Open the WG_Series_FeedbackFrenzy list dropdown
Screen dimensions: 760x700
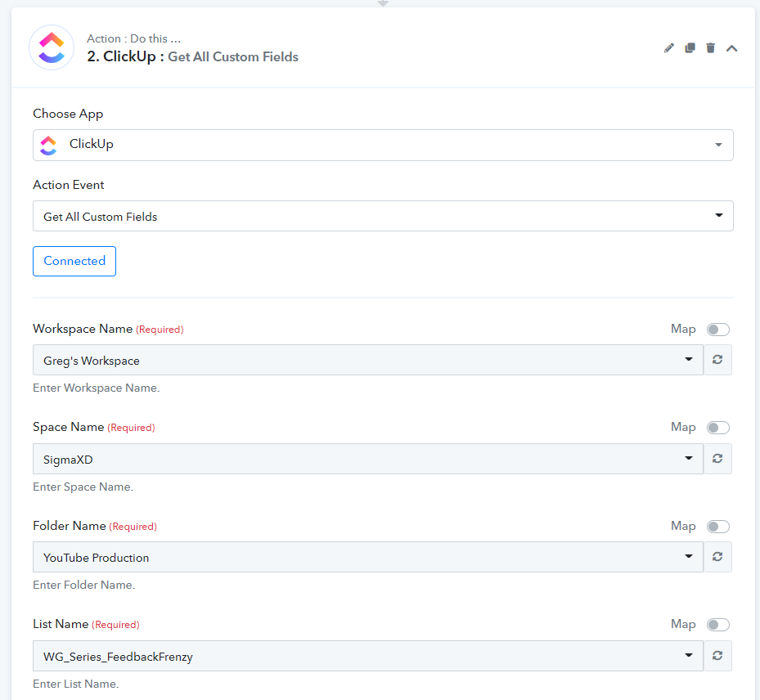pos(368,656)
